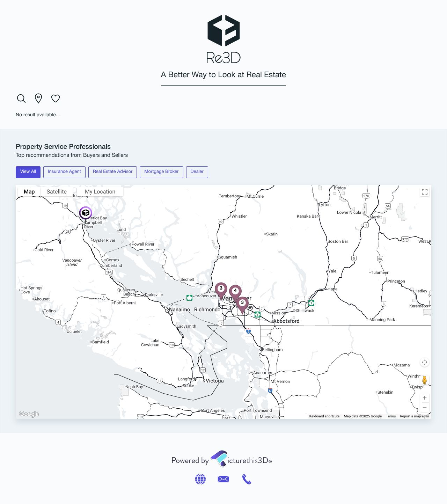Viewport: 447px width, 504px height.
Task: Click the location pin icon
Action: 38,98
